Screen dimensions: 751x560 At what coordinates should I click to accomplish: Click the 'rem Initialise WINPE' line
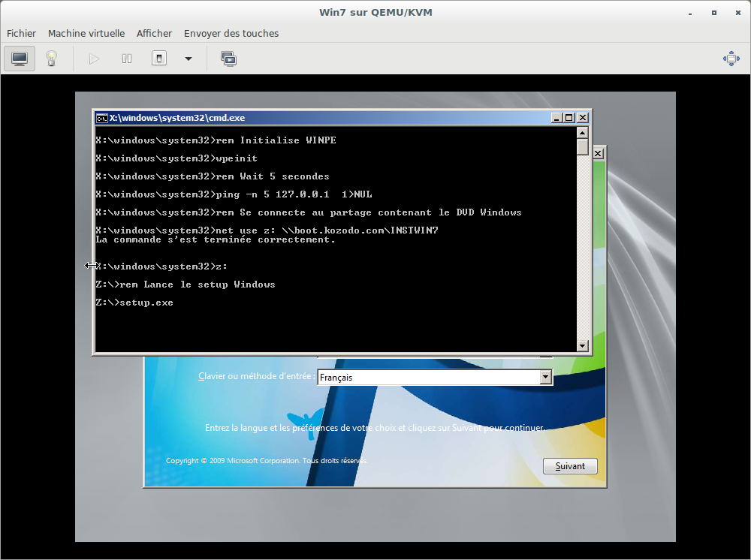216,140
